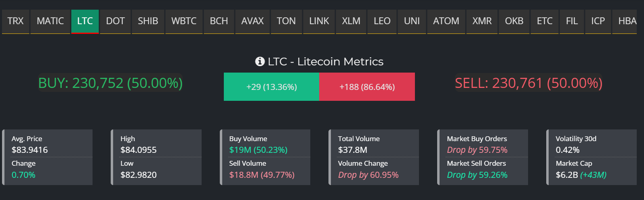Click the Volatility 30d card
644x200 pixels.
coord(592,157)
